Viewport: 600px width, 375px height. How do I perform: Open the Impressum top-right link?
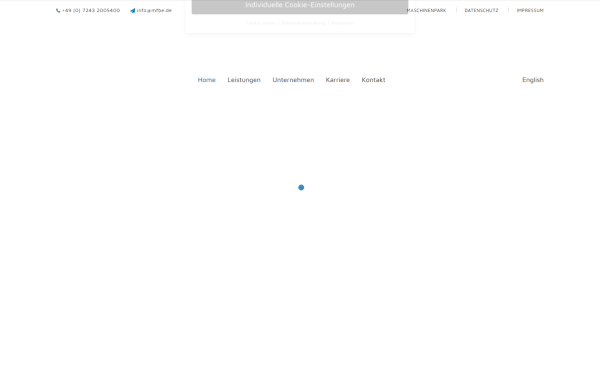530,10
